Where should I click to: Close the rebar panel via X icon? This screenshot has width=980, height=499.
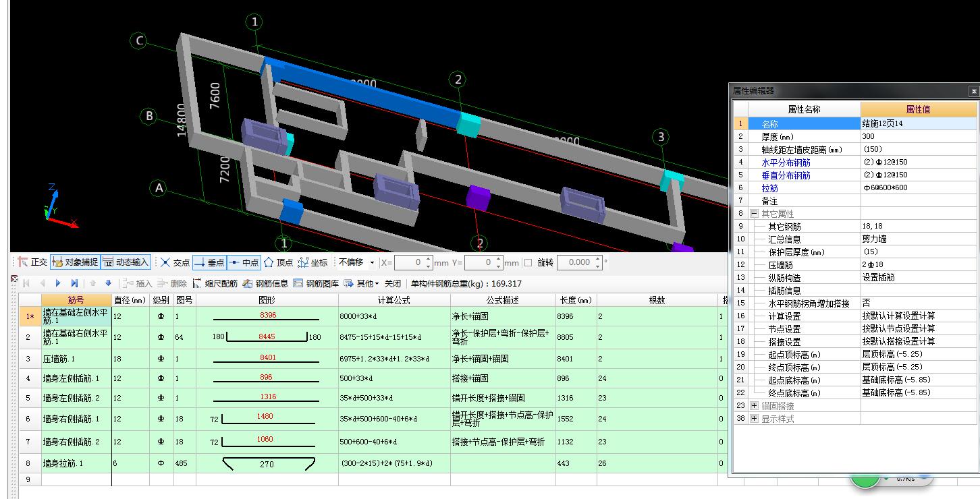(14, 279)
